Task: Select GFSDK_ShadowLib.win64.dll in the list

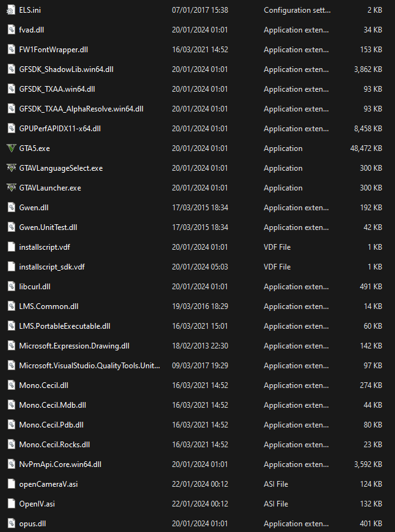Action: 66,69
